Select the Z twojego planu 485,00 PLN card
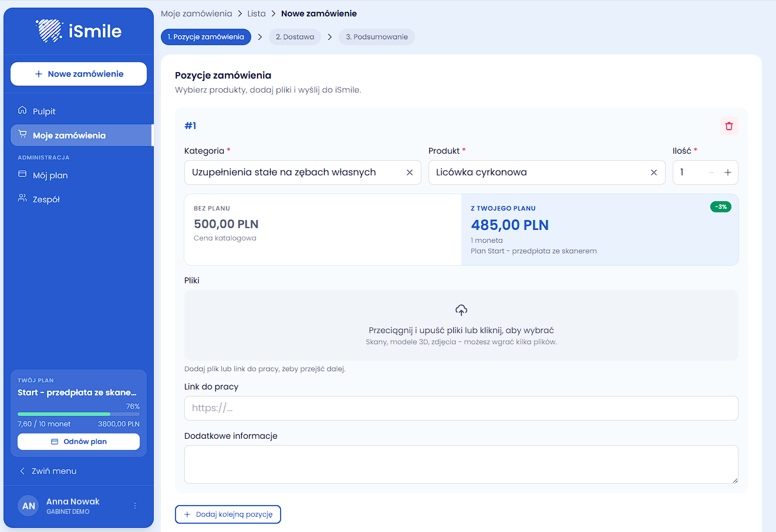Image resolution: width=776 pixels, height=532 pixels. 600,229
